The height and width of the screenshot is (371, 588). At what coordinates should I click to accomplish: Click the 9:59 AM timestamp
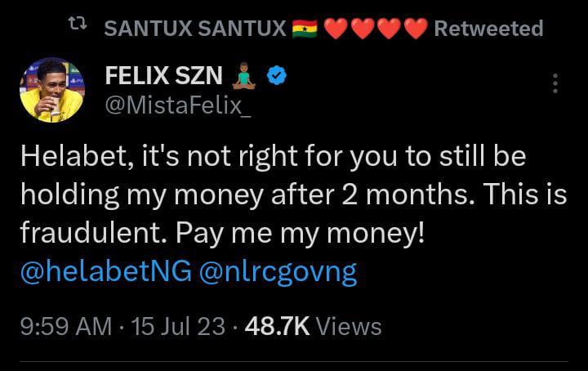click(65, 327)
